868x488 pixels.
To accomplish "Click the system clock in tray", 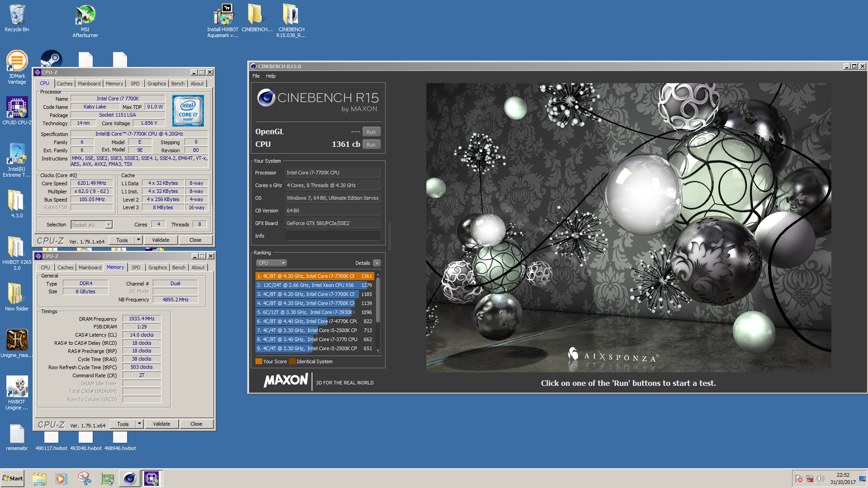I will 843,479.
